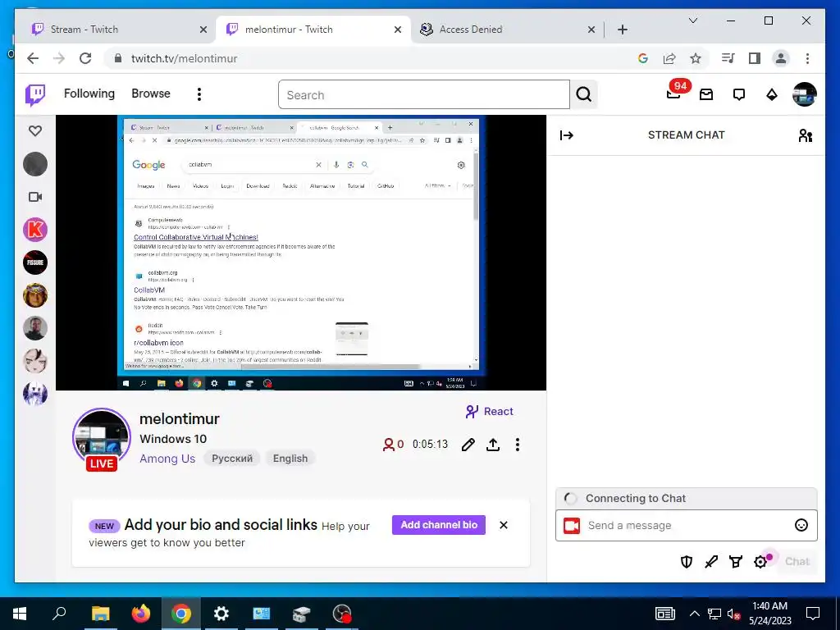
Task: Open notifications inbox with 94 badge
Action: click(x=674, y=94)
